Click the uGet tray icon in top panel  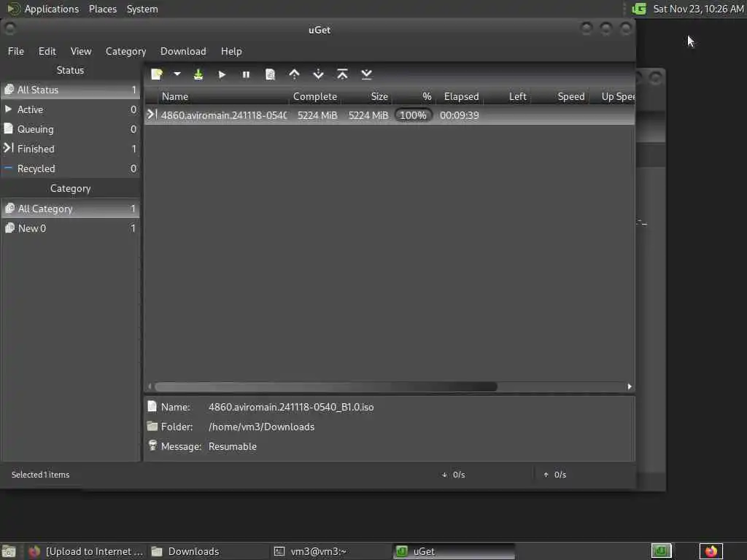tap(639, 9)
